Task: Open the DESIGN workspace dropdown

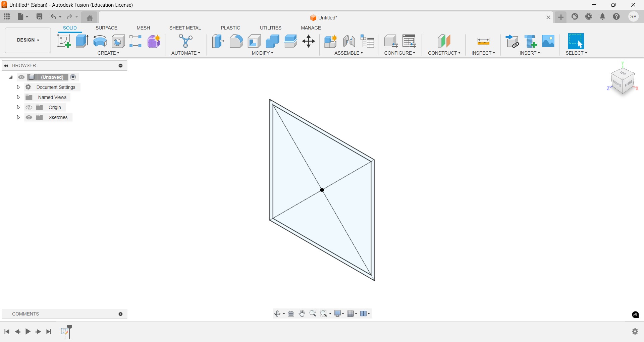Action: coord(28,40)
